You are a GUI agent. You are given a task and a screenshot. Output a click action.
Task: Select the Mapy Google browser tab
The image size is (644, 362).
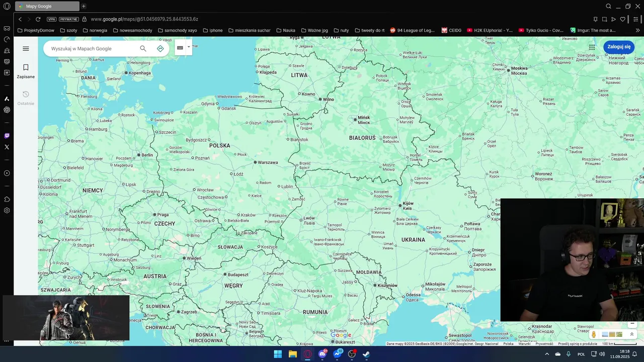[47, 6]
